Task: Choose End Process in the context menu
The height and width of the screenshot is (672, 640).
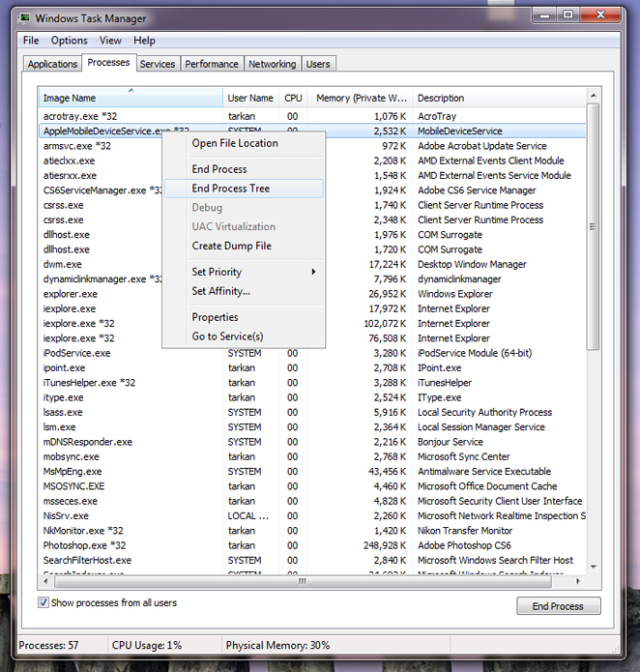Action: pos(244,169)
